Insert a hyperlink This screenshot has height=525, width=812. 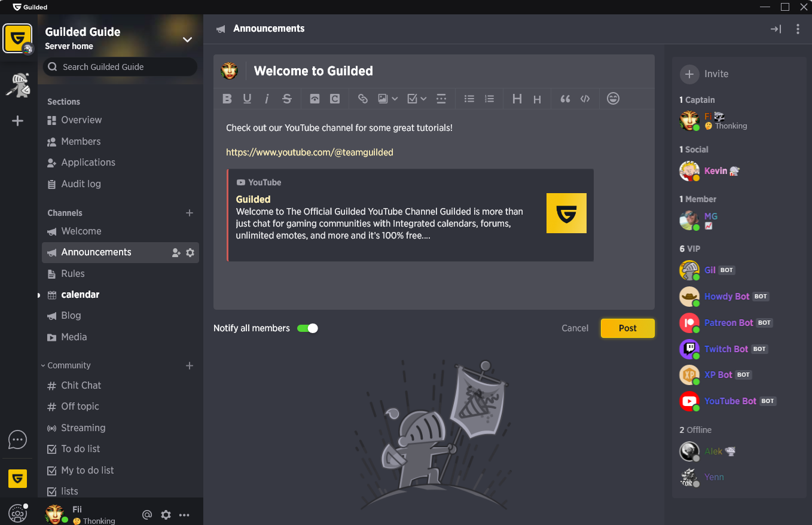362,99
